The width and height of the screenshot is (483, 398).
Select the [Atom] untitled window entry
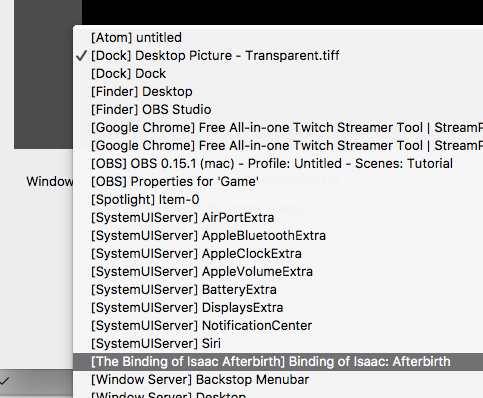pyautogui.click(x=278, y=37)
